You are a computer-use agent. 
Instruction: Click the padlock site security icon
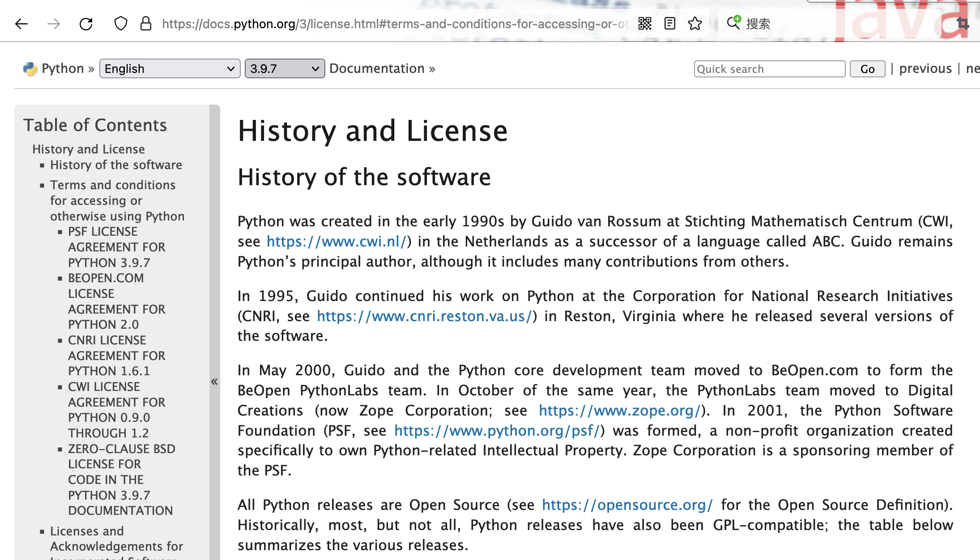point(146,24)
